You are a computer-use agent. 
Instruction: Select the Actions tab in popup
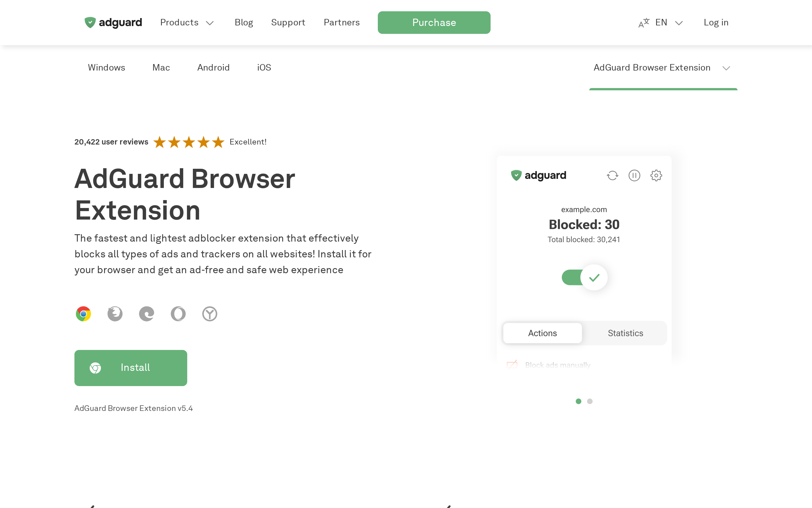click(542, 333)
